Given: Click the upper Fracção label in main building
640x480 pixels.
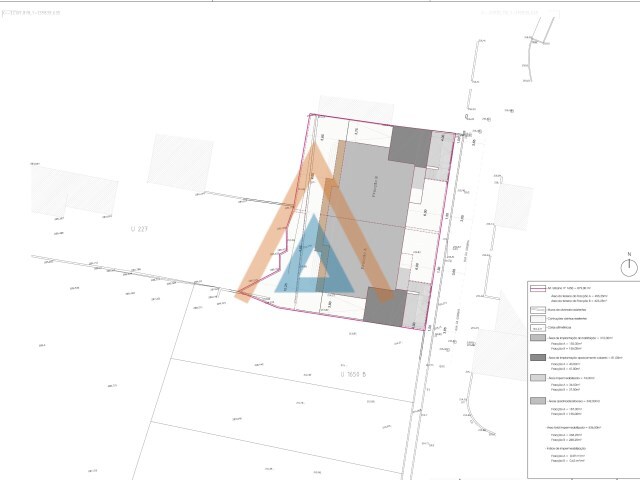Looking at the screenshot, I should coord(376,187).
